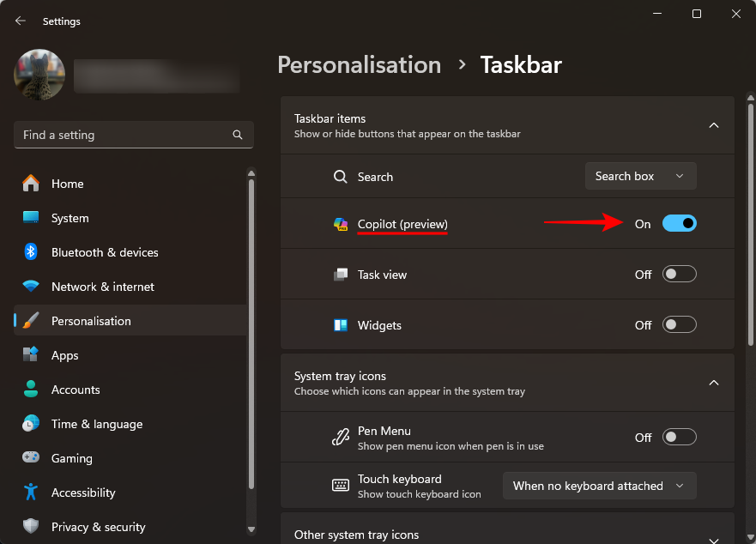Click in the Find a setting field
The height and width of the screenshot is (544, 756).
click(x=120, y=135)
